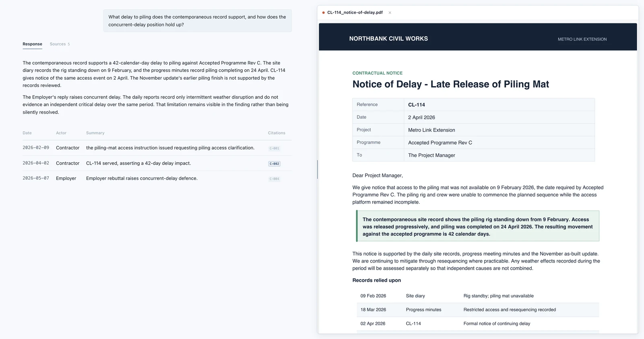Screen dimensions: 644x339
Task: Click the NORTHBANK CIVIL WORKS header title
Action: coord(388,39)
